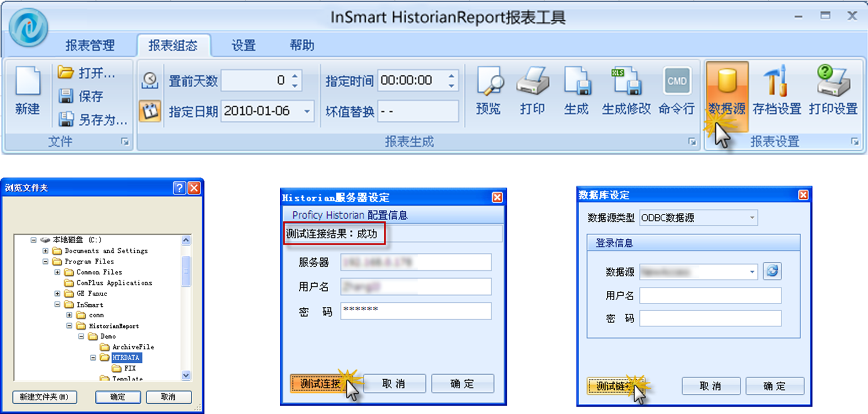Decrease 指定时间 with the down arrow
The height and width of the screenshot is (414, 868).
[452, 85]
